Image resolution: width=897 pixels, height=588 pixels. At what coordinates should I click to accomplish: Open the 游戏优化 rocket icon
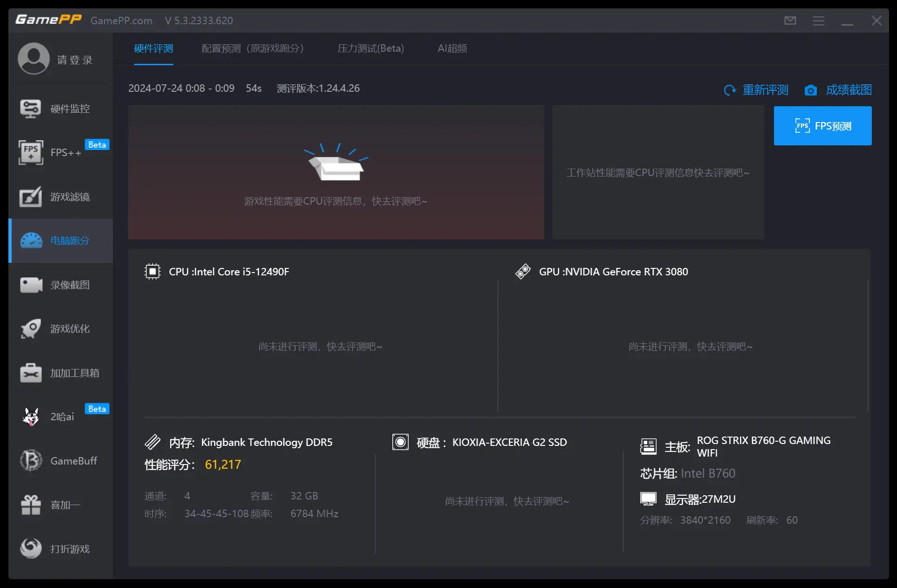tap(31, 328)
